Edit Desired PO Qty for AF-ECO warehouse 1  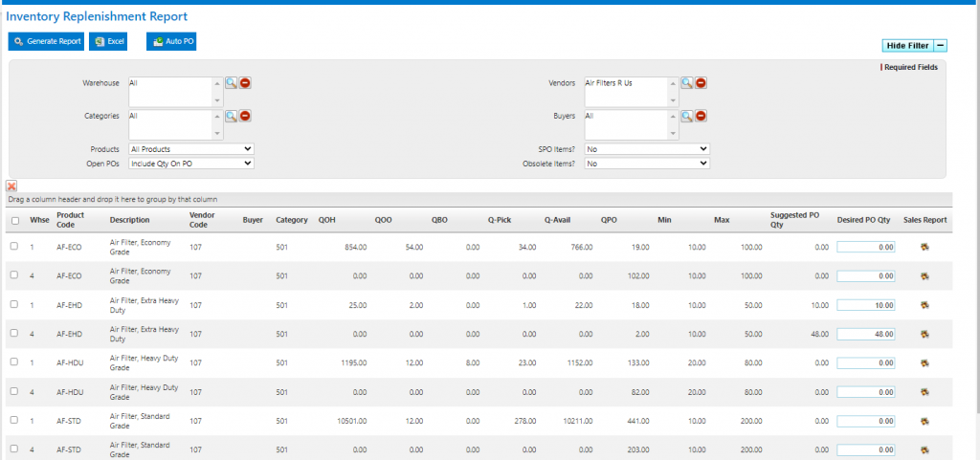pos(865,247)
